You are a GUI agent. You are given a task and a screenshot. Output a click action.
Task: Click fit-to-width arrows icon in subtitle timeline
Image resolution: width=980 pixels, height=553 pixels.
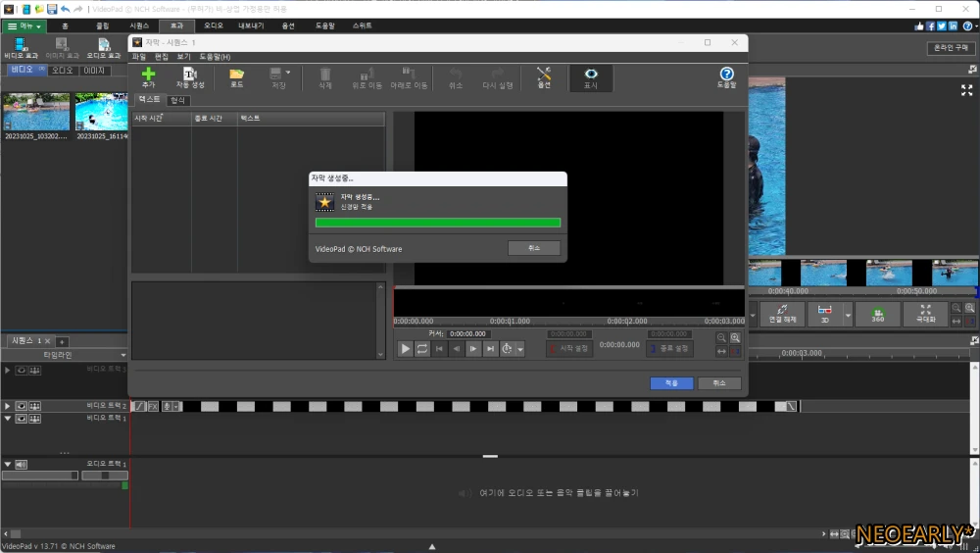point(721,352)
